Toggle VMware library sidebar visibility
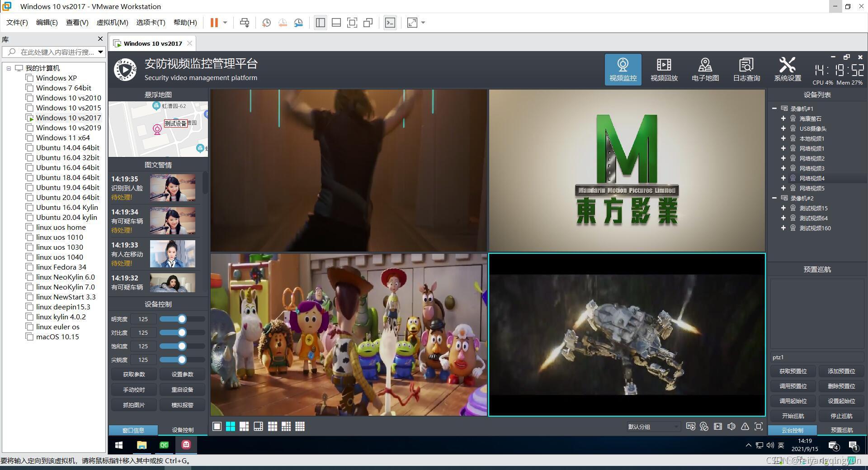Image resolution: width=868 pixels, height=470 pixels. (321, 23)
